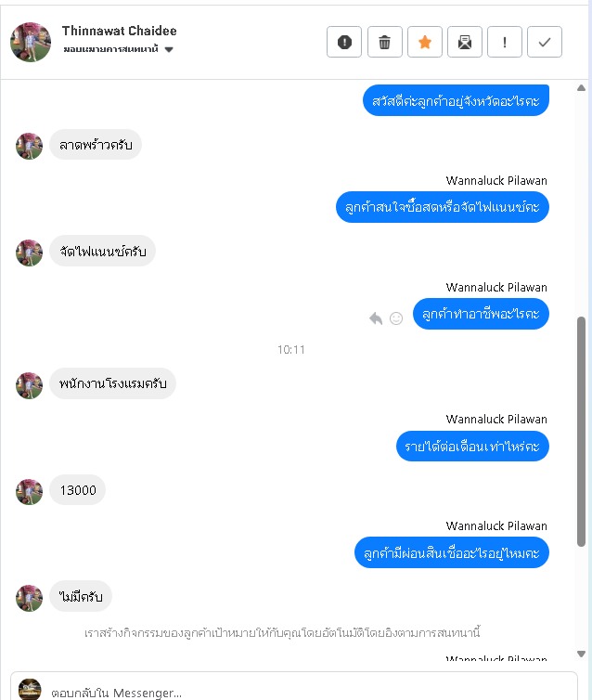Reply to the occupation question message
Viewport: 592px width, 700px height.
pos(376,318)
